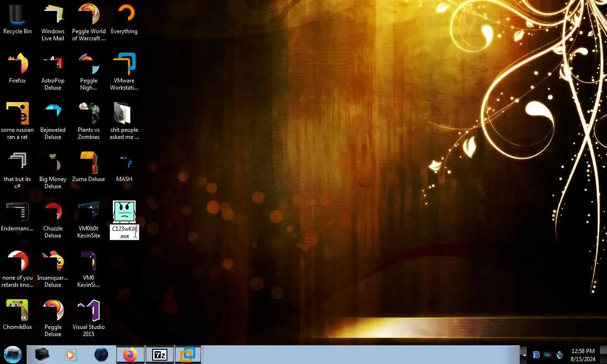Launch Peggle Deluxe from the desktop
607x364 pixels.
pos(53,318)
